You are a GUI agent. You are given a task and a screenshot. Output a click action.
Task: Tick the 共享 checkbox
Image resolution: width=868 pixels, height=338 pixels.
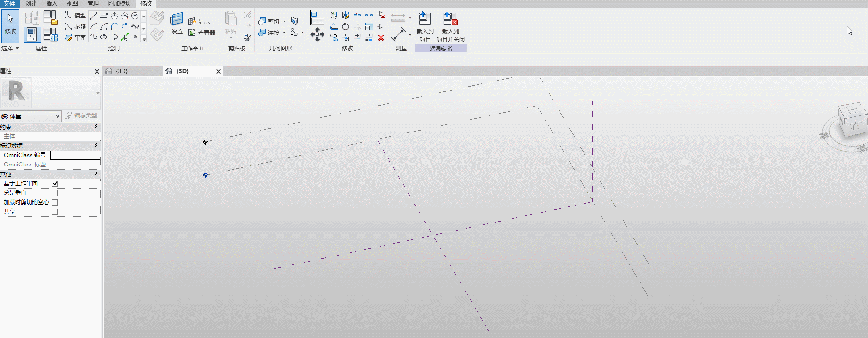click(55, 212)
